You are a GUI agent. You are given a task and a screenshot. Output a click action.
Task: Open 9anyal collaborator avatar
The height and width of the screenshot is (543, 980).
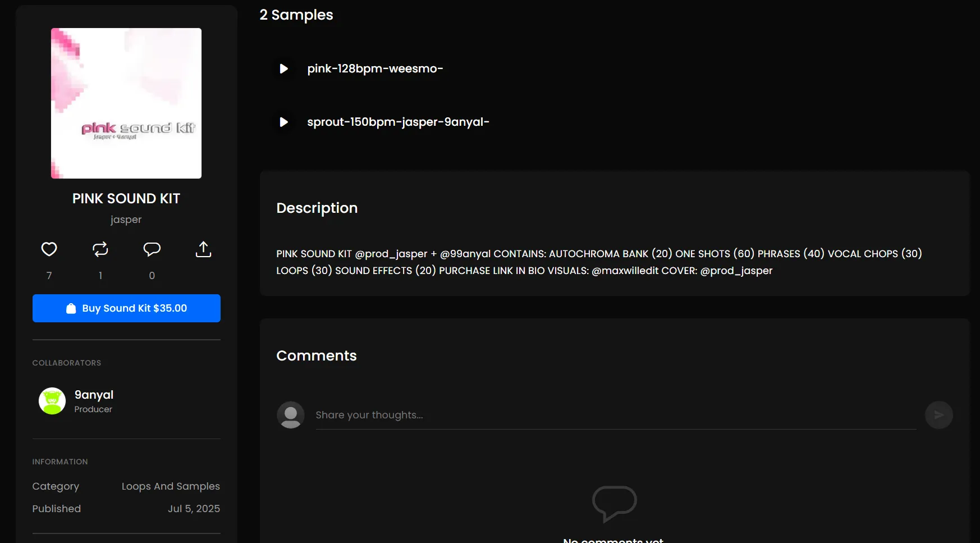52,401
